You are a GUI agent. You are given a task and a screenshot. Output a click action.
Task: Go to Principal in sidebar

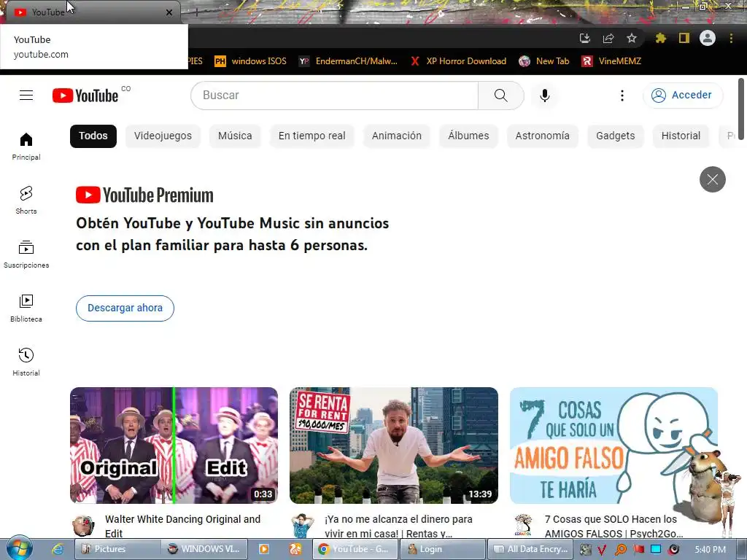pyautogui.click(x=26, y=147)
